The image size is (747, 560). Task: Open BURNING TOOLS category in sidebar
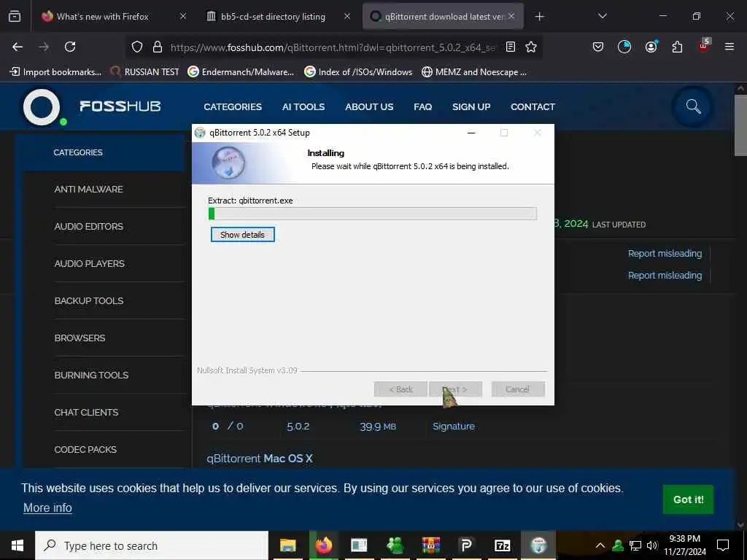[91, 375]
